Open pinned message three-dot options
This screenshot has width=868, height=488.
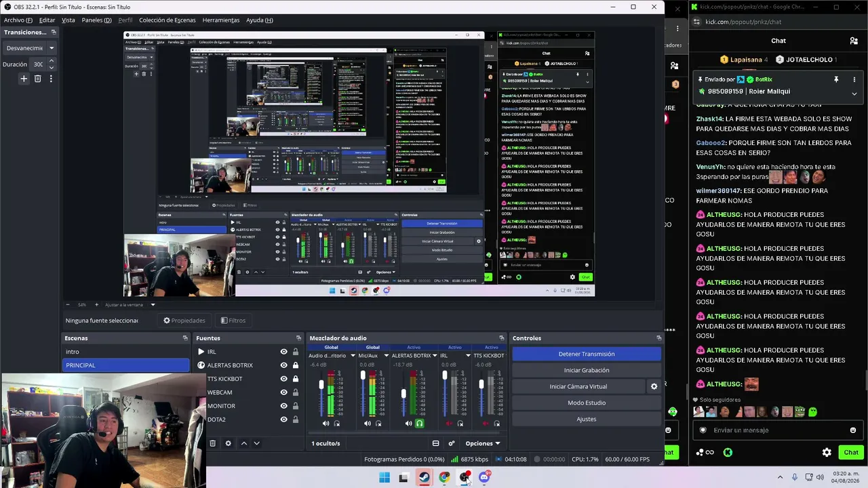coord(854,79)
